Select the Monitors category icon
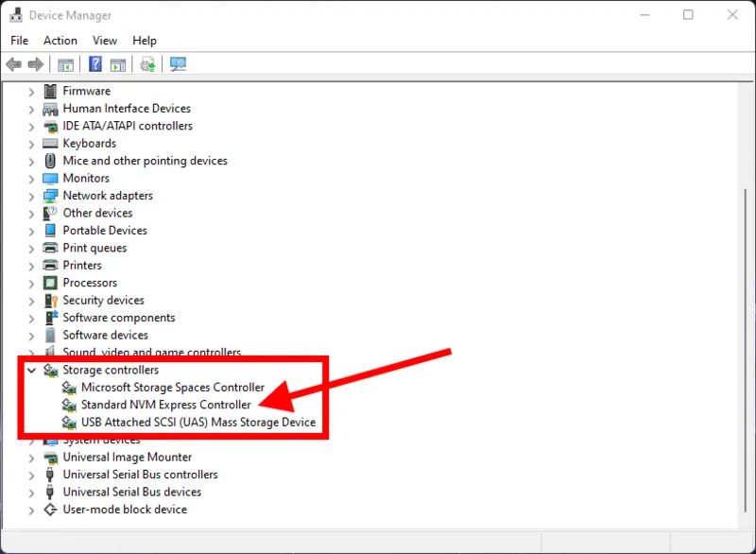The height and width of the screenshot is (554, 756). [x=50, y=179]
